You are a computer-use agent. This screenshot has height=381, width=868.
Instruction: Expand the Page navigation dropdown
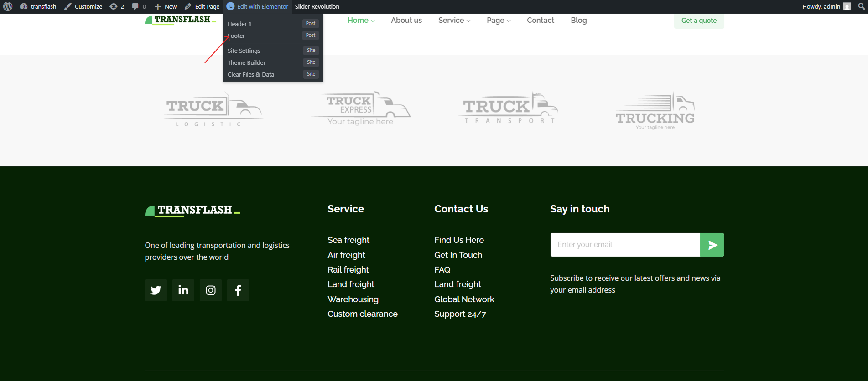click(x=498, y=21)
